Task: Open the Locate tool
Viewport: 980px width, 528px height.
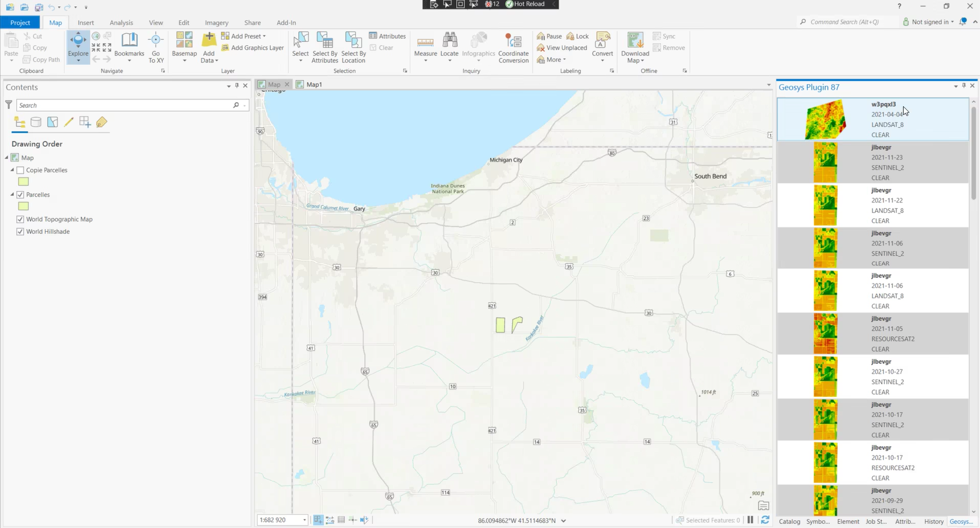Action: coord(449,47)
